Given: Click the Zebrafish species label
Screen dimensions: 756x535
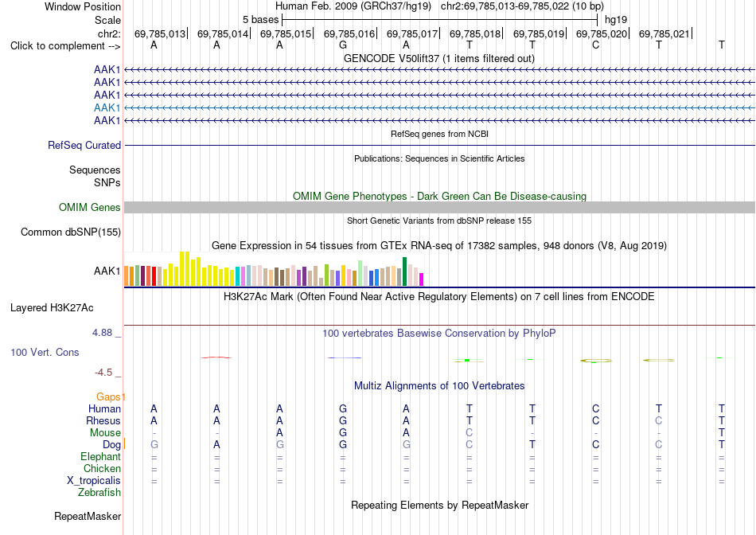Looking at the screenshot, I should pos(99,493).
